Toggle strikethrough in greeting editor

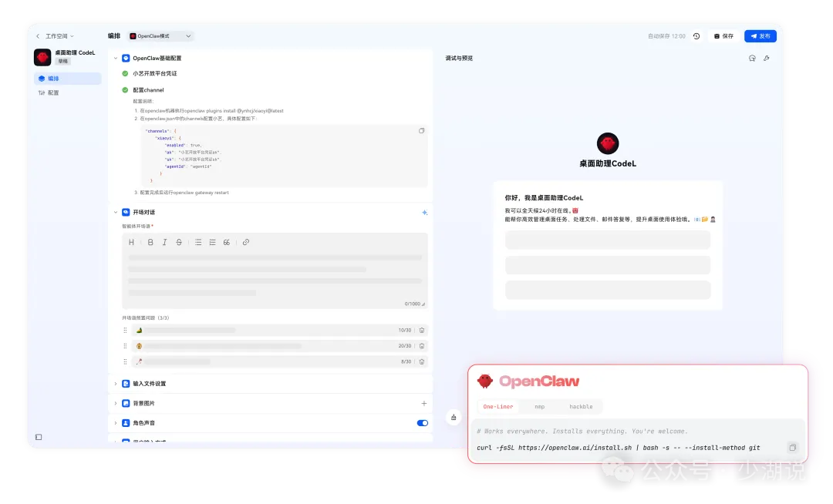(x=179, y=243)
